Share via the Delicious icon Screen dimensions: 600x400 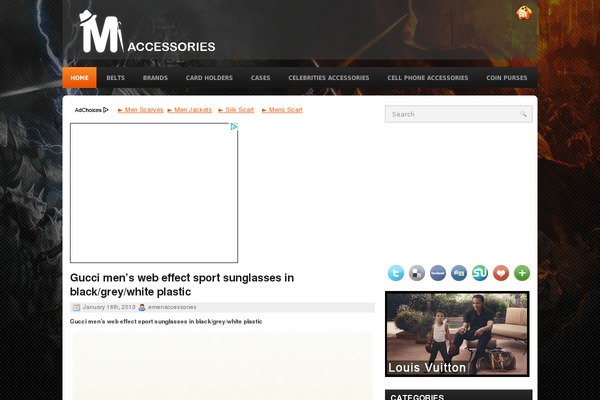pyautogui.click(x=417, y=273)
